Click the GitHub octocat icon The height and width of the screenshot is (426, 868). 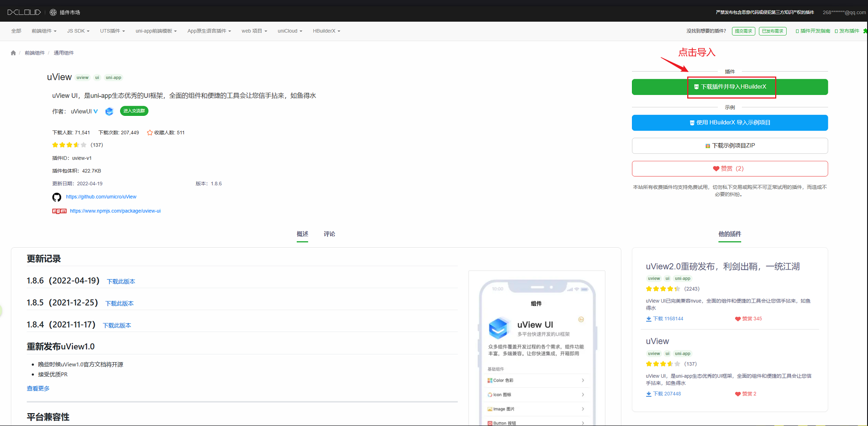point(57,197)
